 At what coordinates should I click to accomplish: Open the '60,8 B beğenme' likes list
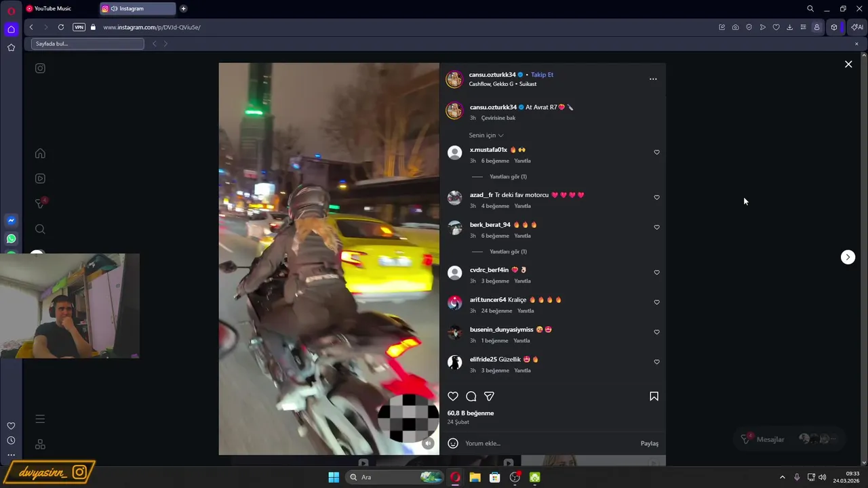[471, 413]
